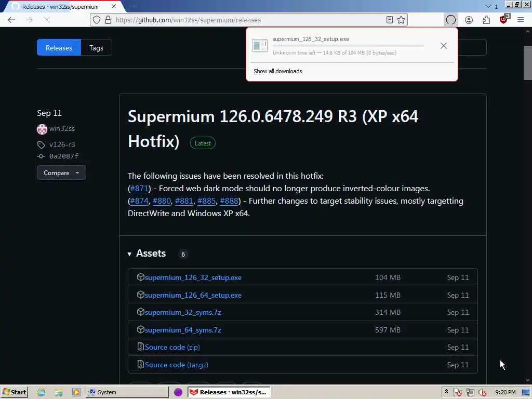The height and width of the screenshot is (399, 532).
Task: Open the list all tabs dropdown
Action: coord(488,6)
